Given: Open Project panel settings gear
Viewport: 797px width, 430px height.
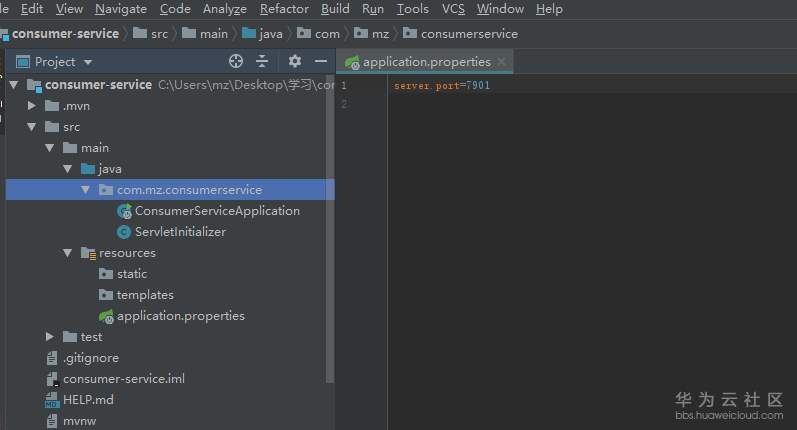Looking at the screenshot, I should [295, 62].
